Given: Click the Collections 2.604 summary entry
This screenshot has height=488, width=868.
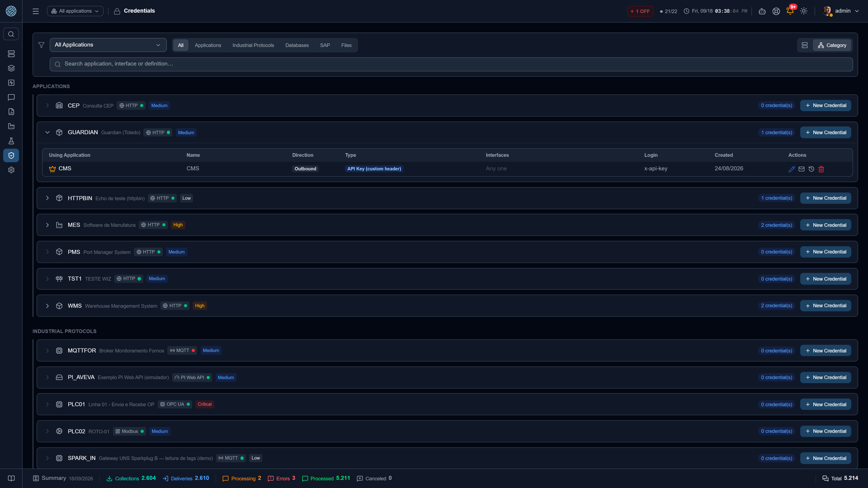Looking at the screenshot, I should (131, 478).
